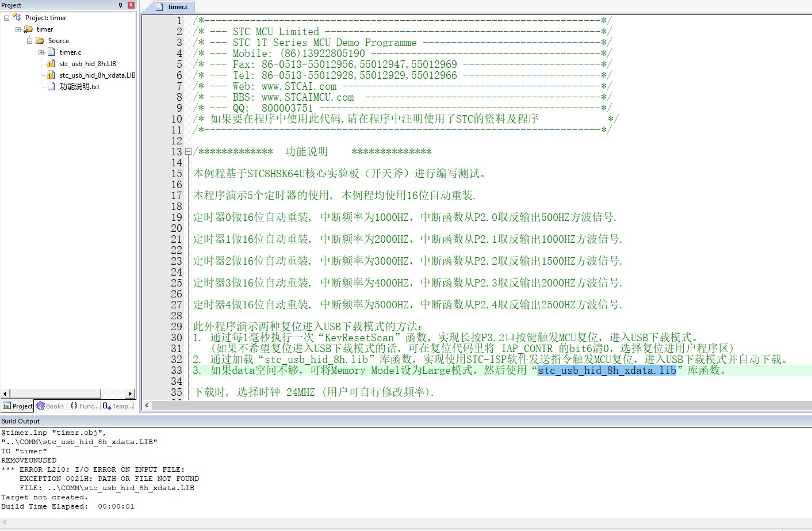
Task: Switch to the Temp... (Templates) tab
Action: [x=118, y=406]
